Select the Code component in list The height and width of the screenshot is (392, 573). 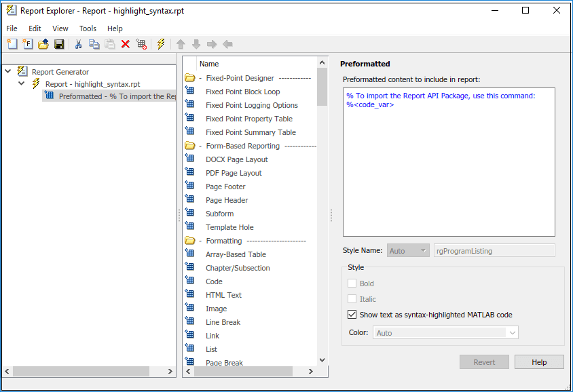214,281
